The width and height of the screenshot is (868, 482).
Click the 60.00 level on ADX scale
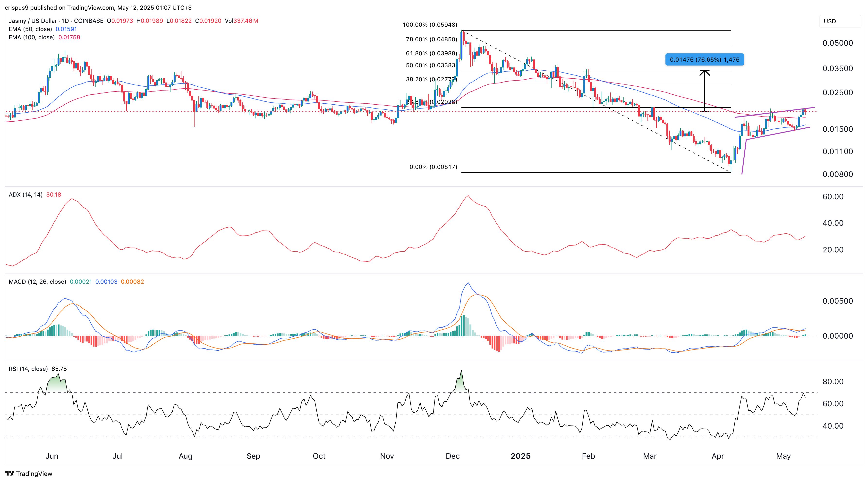point(833,197)
